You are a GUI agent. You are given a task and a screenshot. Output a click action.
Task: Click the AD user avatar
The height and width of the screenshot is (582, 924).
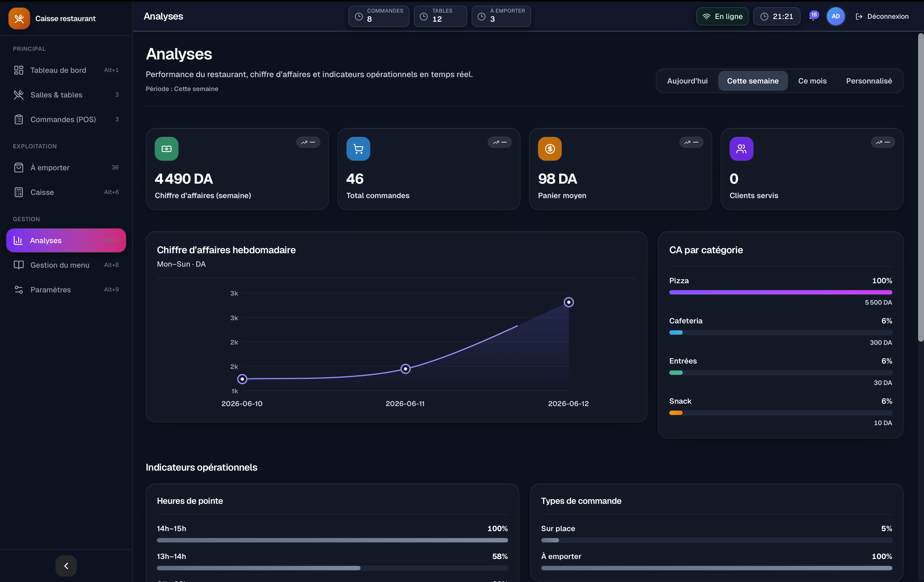coord(835,17)
